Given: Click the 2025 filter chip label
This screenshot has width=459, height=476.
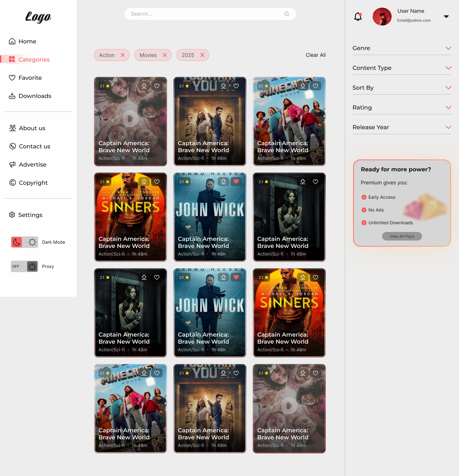Looking at the screenshot, I should tap(188, 55).
